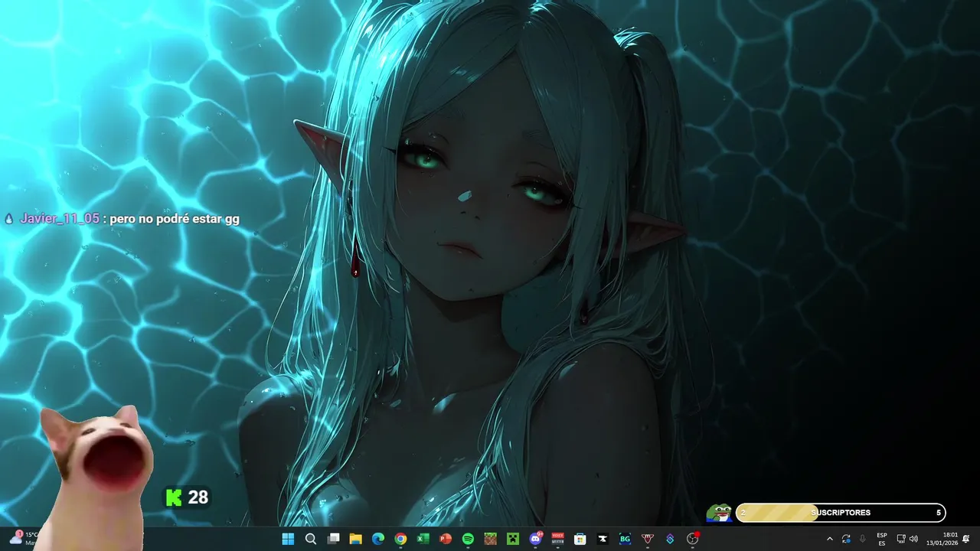
Task: Open the Windows Start menu
Action: (288, 539)
